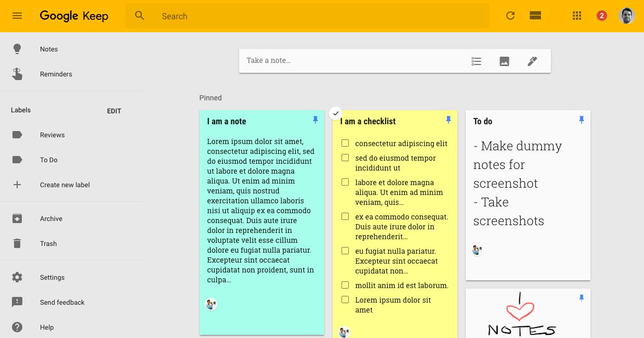Click EDIT next to Labels
Viewport: 644px width, 338px height.
(x=114, y=111)
